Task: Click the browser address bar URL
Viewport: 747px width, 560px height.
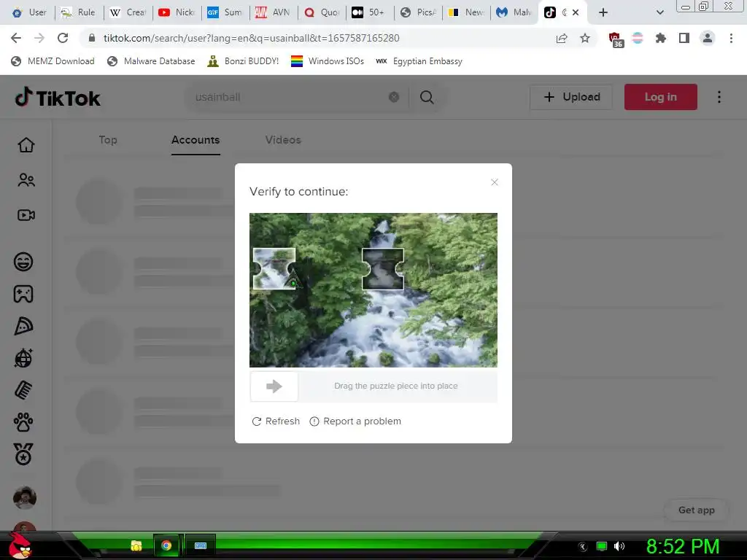Action: click(252, 38)
